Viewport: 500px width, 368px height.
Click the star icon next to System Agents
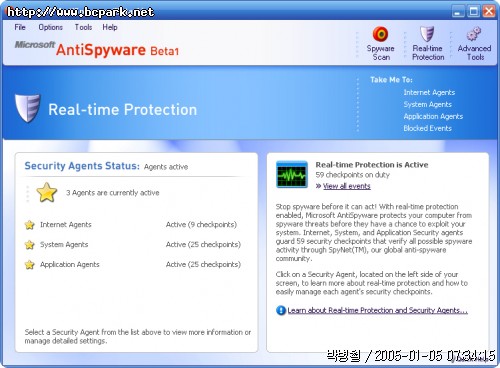pyautogui.click(x=29, y=245)
